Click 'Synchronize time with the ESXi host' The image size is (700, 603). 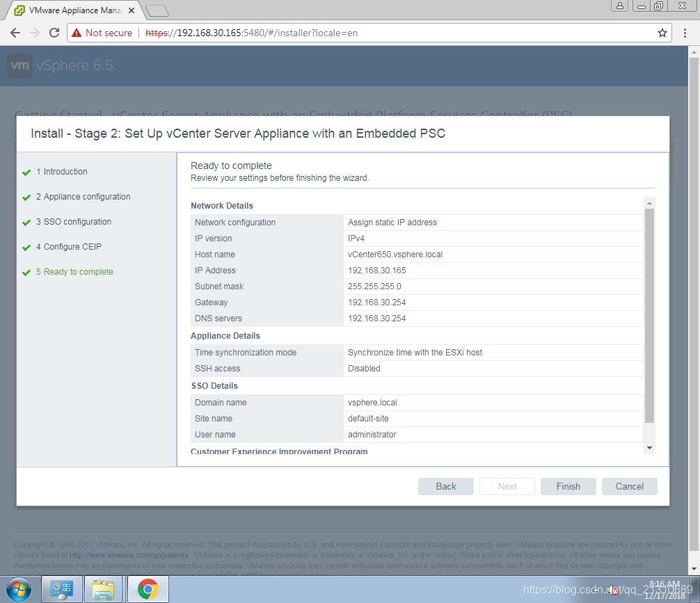(x=415, y=353)
